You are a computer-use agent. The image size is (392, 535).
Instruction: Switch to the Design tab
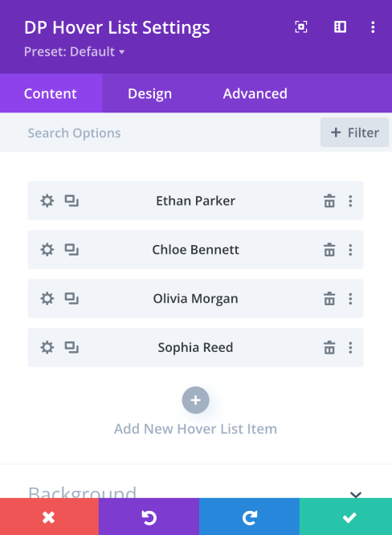[x=149, y=93]
